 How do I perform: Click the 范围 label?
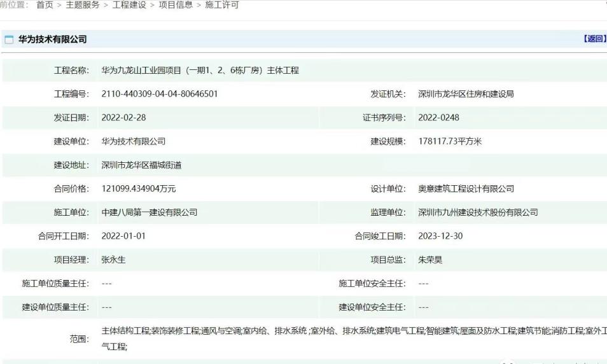[x=79, y=339]
